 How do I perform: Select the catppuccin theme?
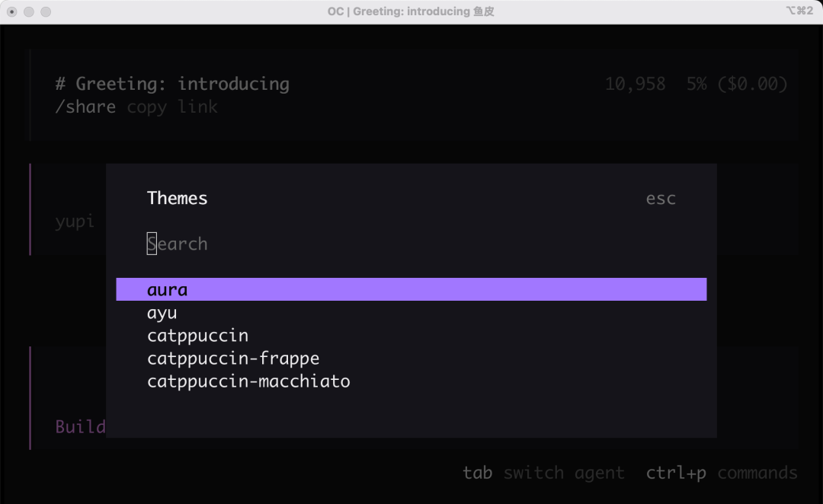click(197, 335)
